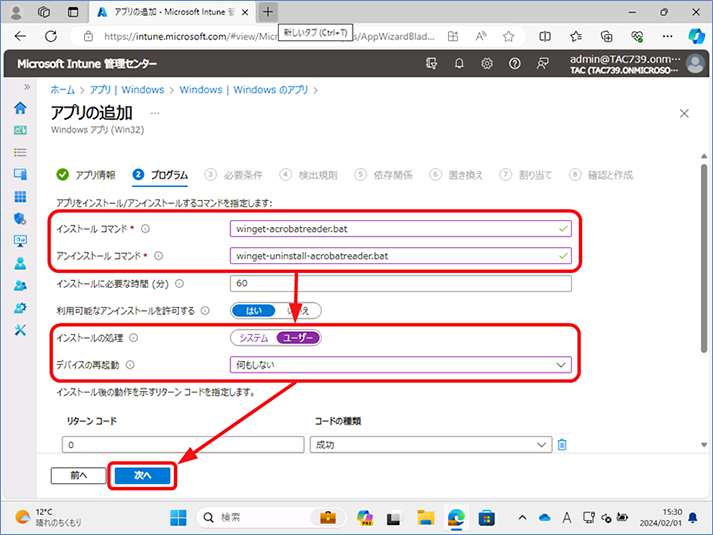Click browser refresh button
This screenshot has height=535, width=713.
(51, 36)
